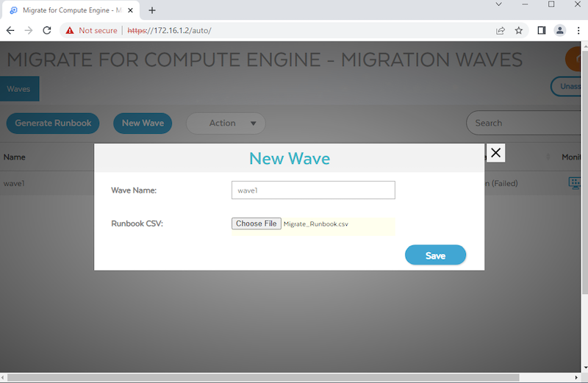Click the scroll left arrow
This screenshot has width=588, height=383.
tap(3, 377)
